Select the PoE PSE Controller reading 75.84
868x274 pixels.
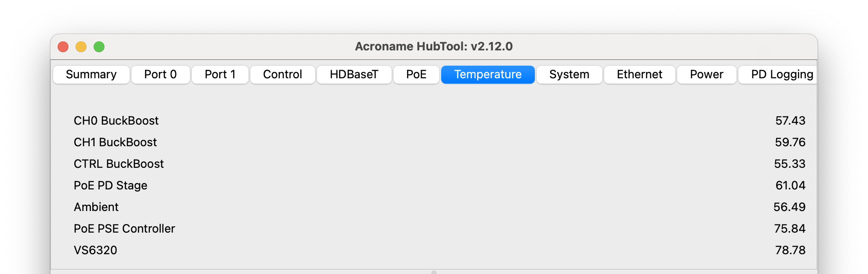point(790,229)
